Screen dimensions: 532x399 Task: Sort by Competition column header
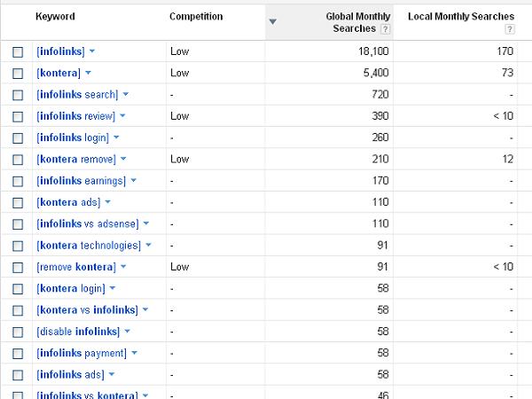(x=196, y=16)
